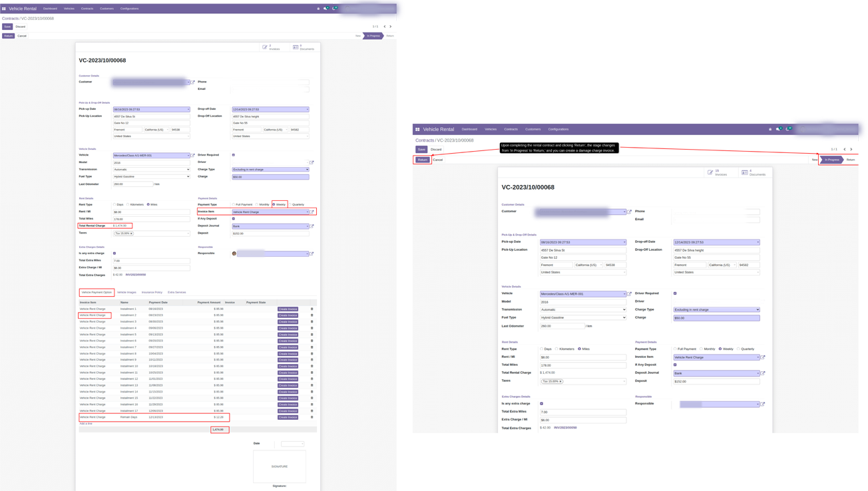
Task: Toggle 'Is any extra charge' checkbox above payment table
Action: (x=114, y=253)
